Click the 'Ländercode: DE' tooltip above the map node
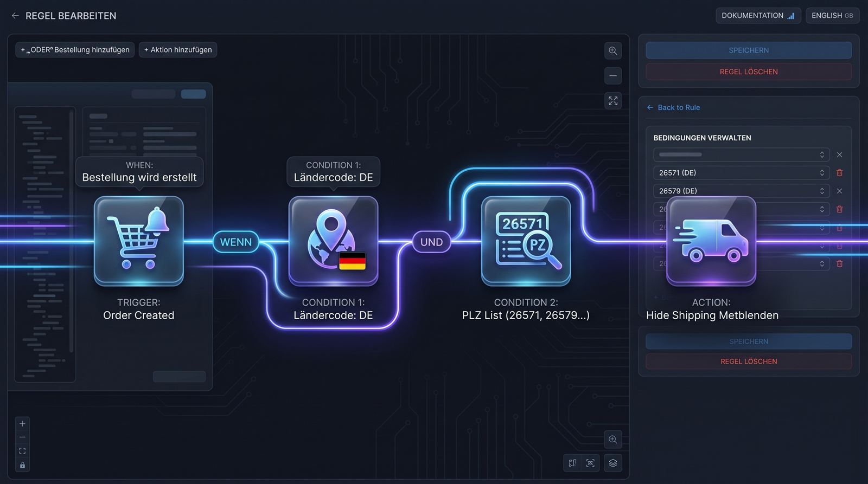This screenshot has height=484, width=868. coord(333,172)
